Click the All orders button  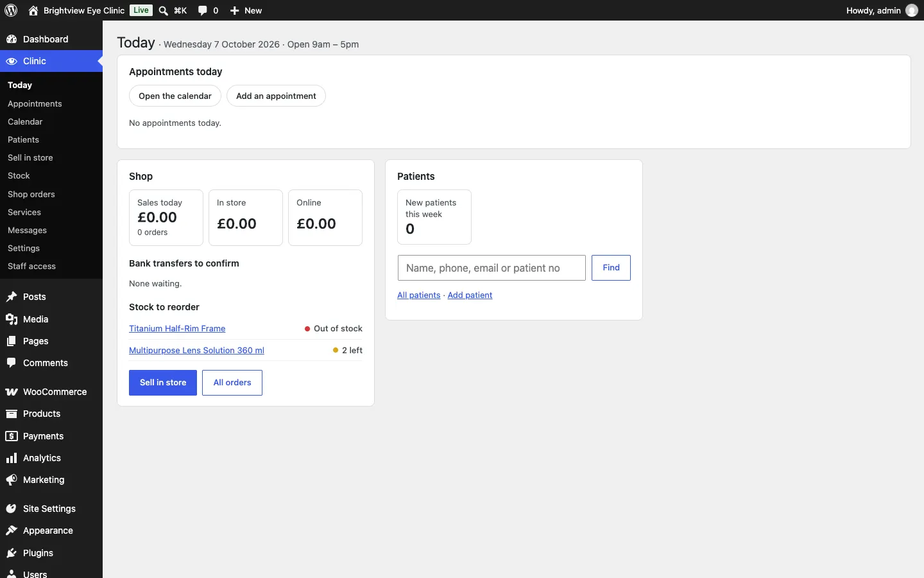(x=232, y=383)
